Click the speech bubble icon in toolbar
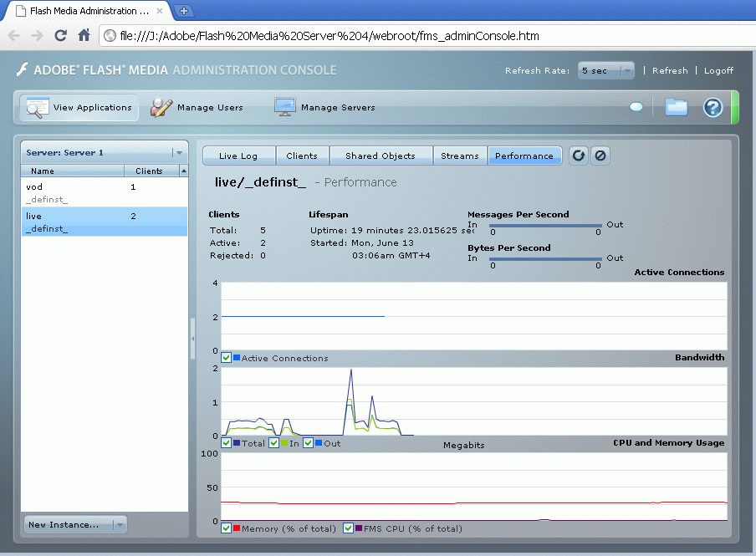 click(x=636, y=106)
